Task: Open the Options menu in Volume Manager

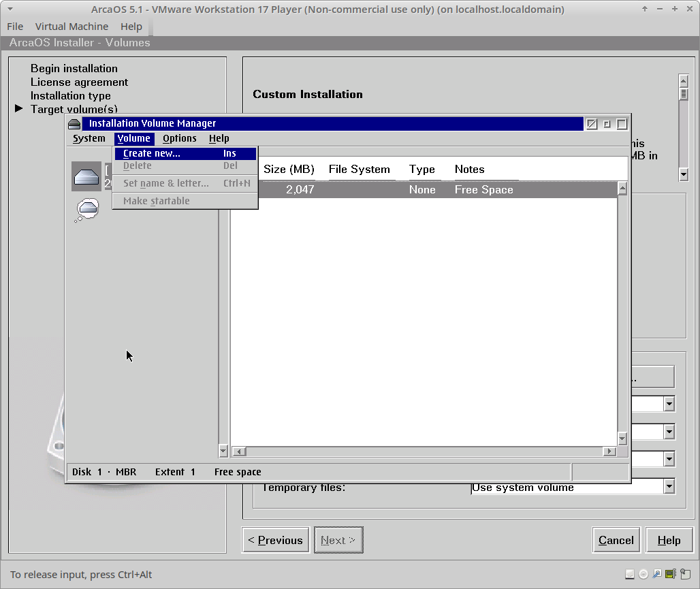Action: (180, 138)
